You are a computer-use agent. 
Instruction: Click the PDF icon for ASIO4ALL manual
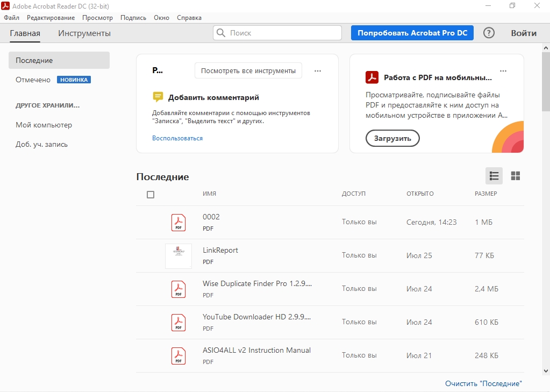point(178,355)
